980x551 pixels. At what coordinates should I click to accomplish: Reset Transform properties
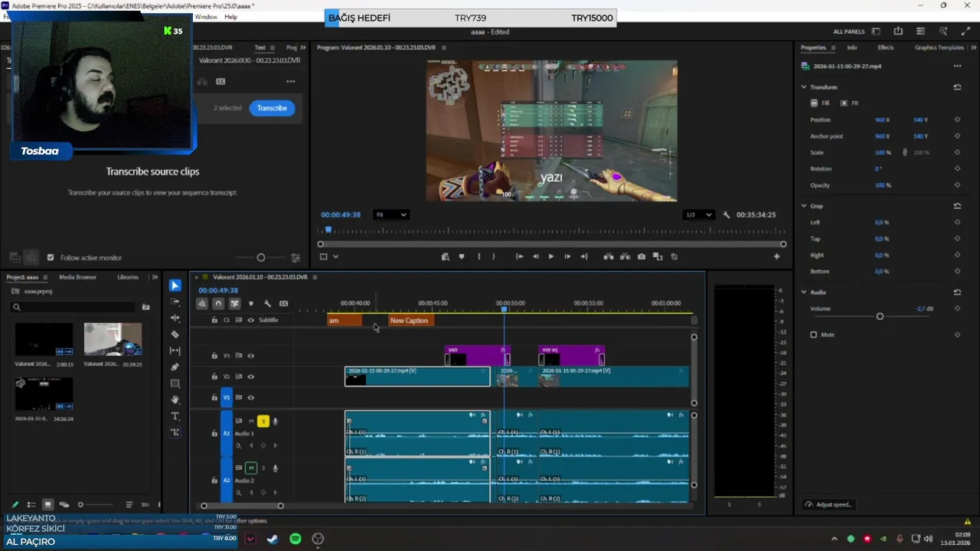click(x=957, y=87)
